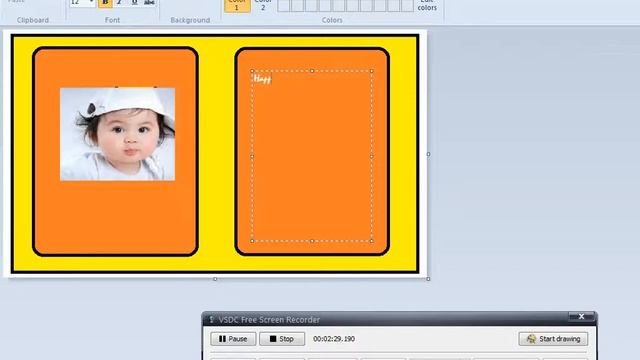Click the text box top-left corner handle
Viewport: 640px width, 360px height.
click(252, 71)
